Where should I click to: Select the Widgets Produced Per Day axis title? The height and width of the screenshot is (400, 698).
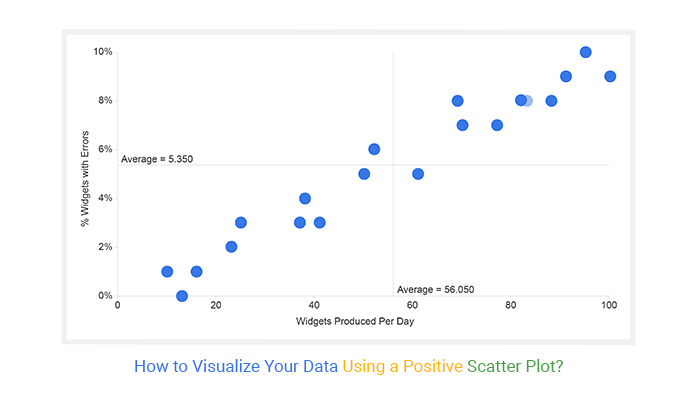tap(355, 321)
